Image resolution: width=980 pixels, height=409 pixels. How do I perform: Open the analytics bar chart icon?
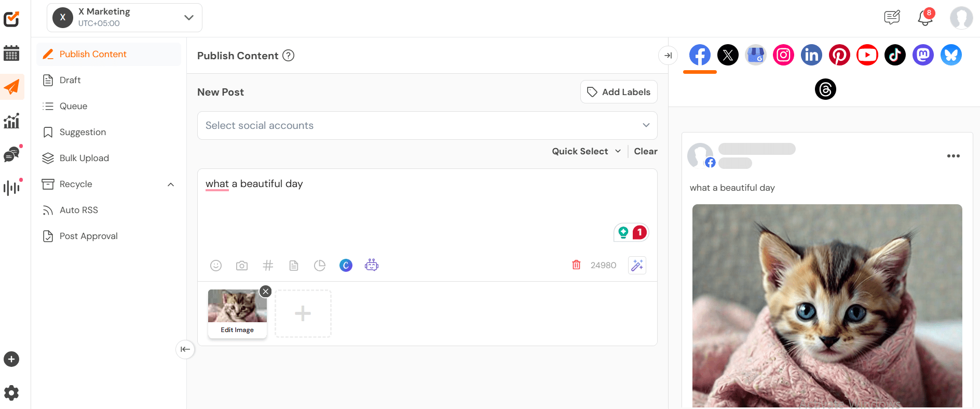click(x=11, y=121)
